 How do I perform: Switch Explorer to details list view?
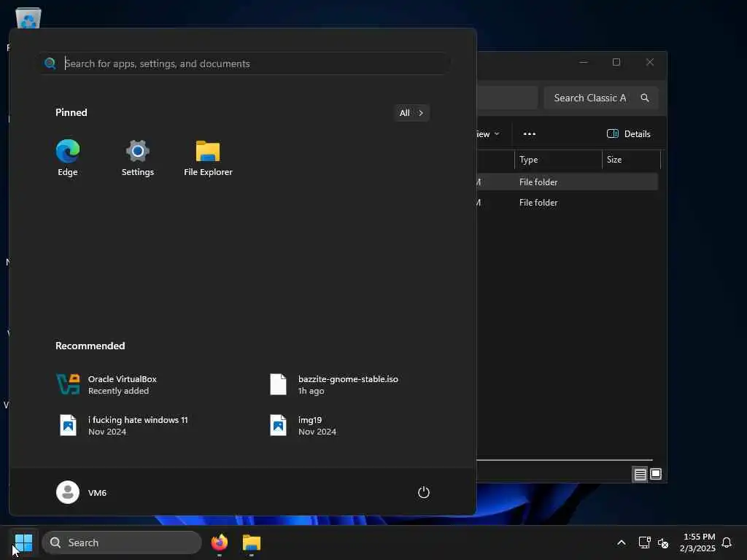pos(640,474)
